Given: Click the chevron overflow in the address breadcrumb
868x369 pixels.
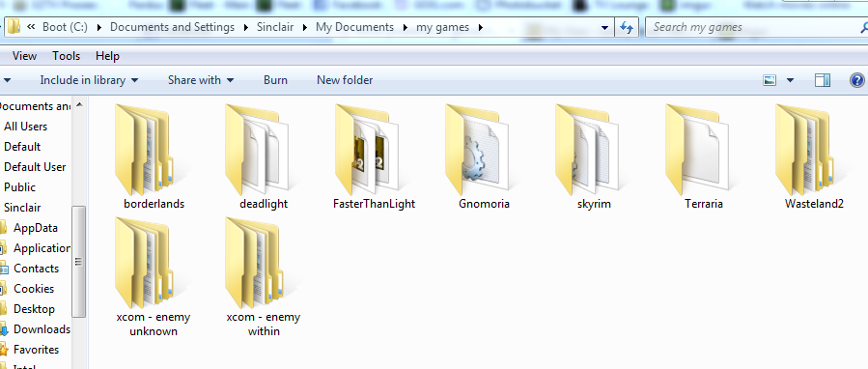Looking at the screenshot, I should pos(31,27).
